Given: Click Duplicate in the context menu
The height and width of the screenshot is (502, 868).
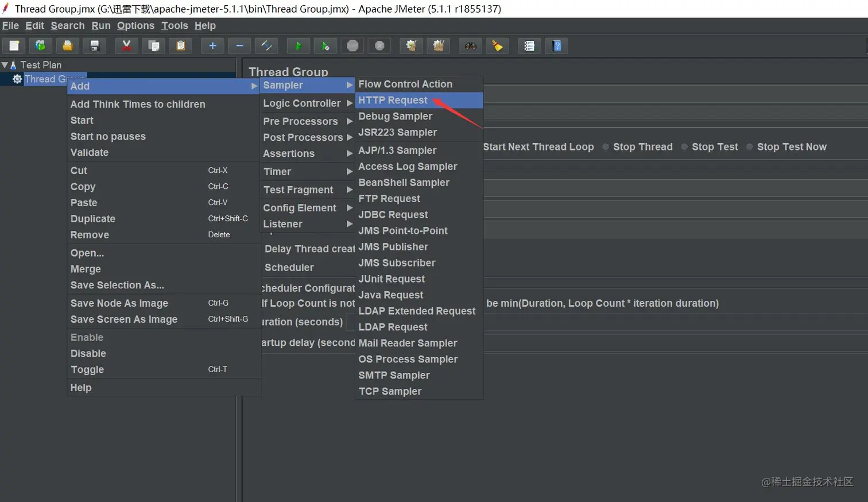Looking at the screenshot, I should coord(164,219).
